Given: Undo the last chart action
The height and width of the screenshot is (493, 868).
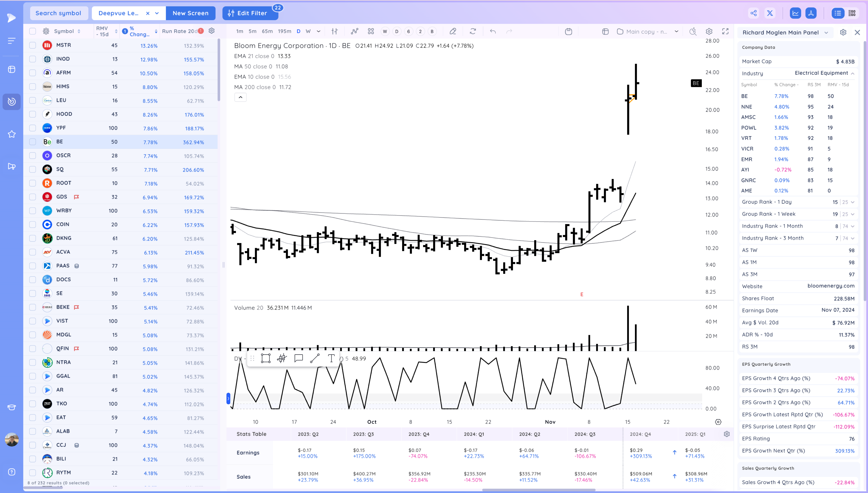Looking at the screenshot, I should pyautogui.click(x=493, y=31).
